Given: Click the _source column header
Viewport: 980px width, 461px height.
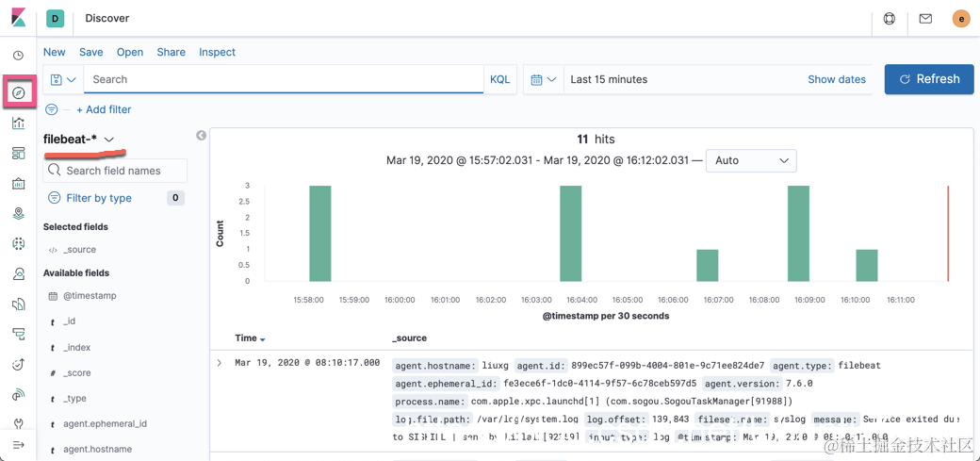Looking at the screenshot, I should 409,338.
